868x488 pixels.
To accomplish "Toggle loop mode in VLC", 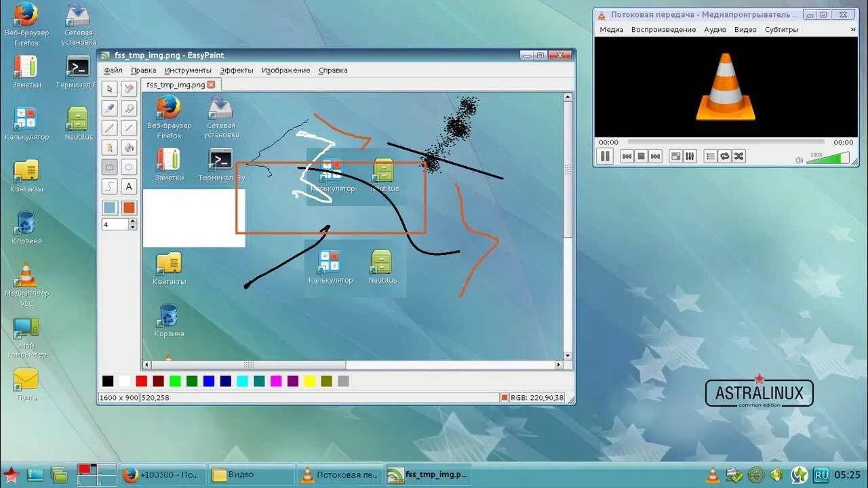I will point(724,157).
